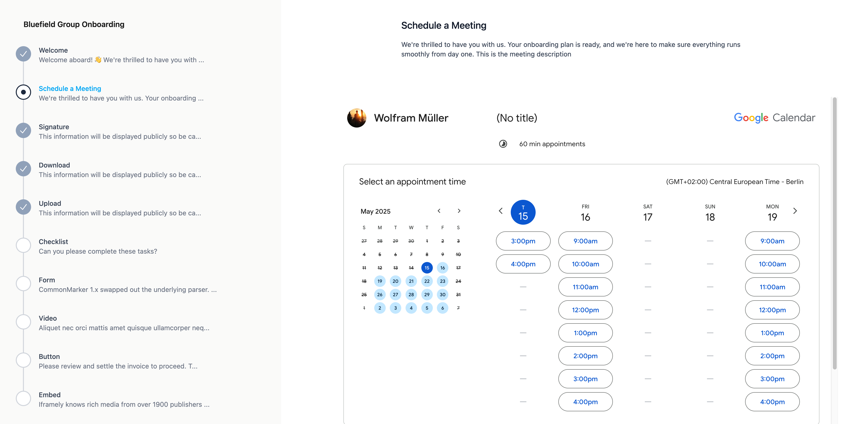This screenshot has width=868, height=424.
Task: Advance to next month in the mini calendar
Action: pos(459,211)
